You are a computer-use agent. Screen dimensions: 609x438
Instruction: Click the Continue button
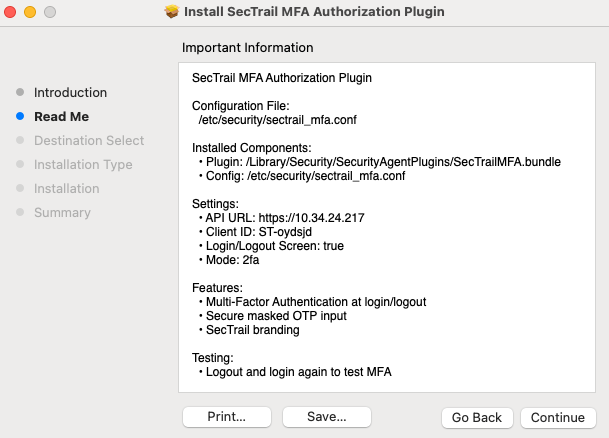tap(558, 417)
